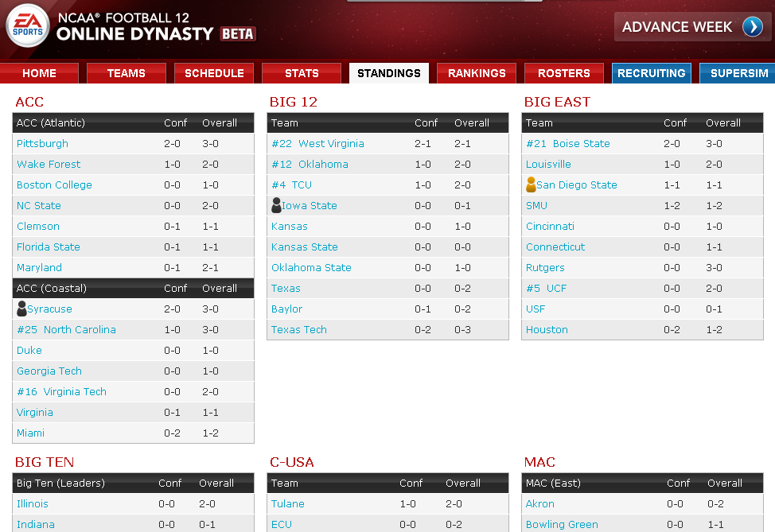Click the ACC (Coastal) division header

tap(52, 289)
